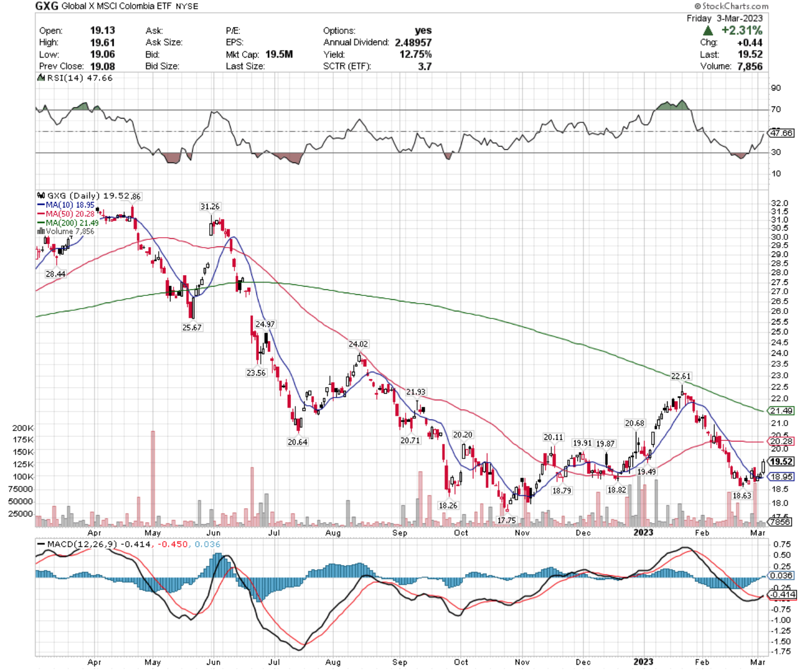806x672 pixels.
Task: Click the 18.26 low price label
Action: pyautogui.click(x=448, y=506)
